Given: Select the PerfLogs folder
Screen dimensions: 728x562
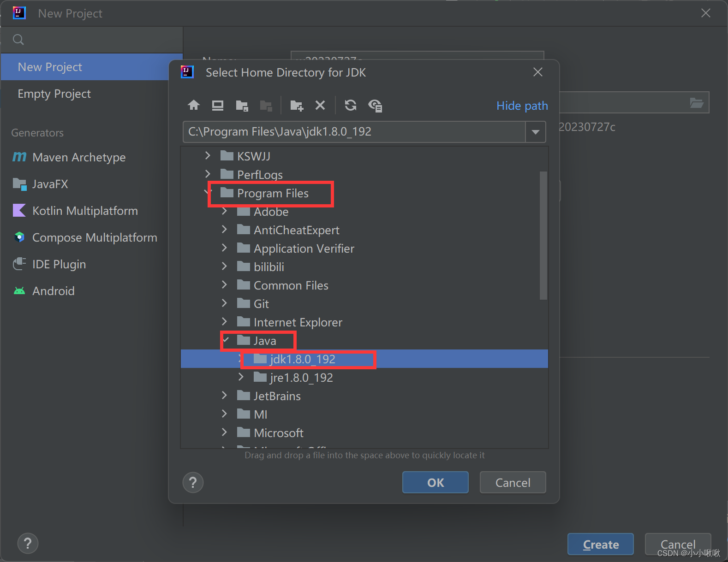Looking at the screenshot, I should coord(260,175).
